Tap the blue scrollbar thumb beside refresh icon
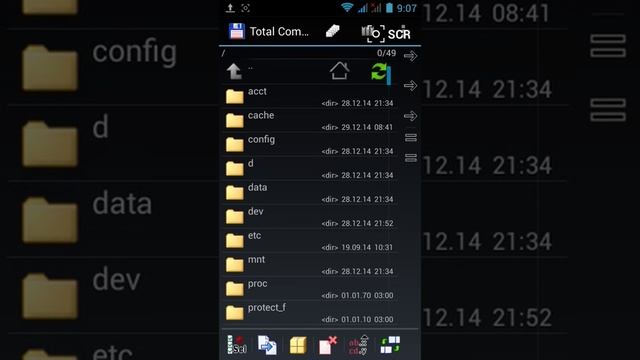This screenshot has height=360, width=640. tap(389, 76)
